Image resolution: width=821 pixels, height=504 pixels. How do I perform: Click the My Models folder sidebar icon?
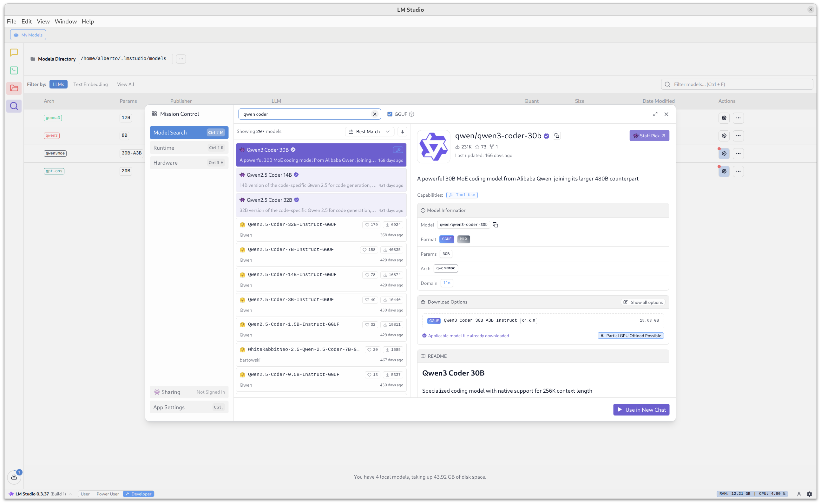(14, 88)
